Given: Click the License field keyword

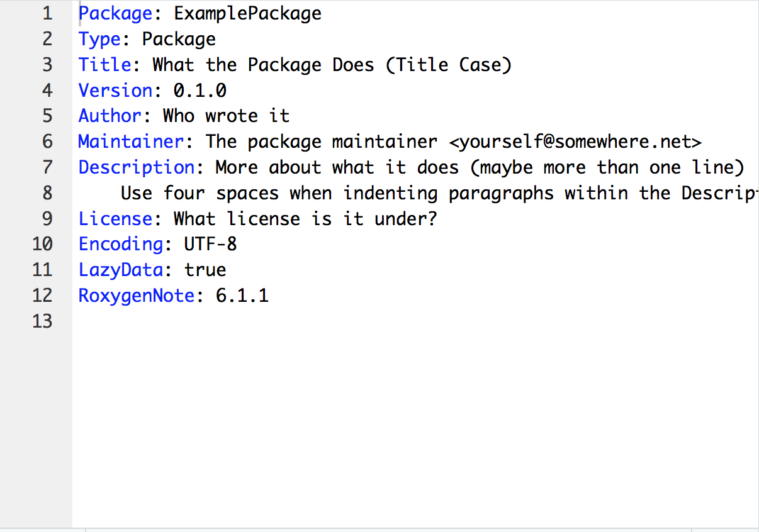Looking at the screenshot, I should coord(115,218).
